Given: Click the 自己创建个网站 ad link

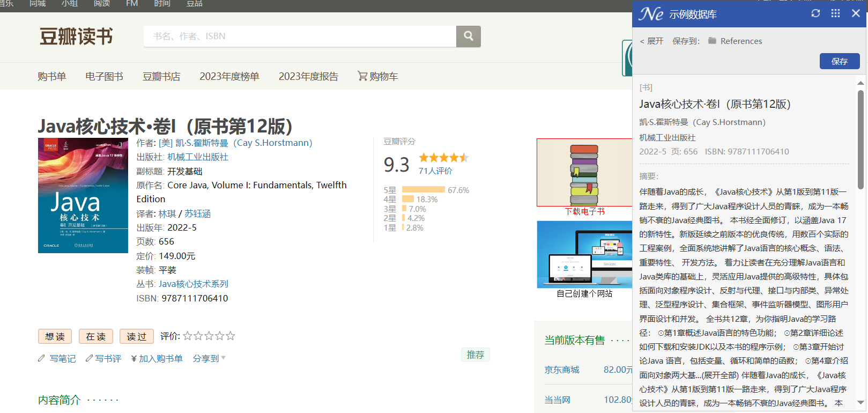Looking at the screenshot, I should [584, 293].
